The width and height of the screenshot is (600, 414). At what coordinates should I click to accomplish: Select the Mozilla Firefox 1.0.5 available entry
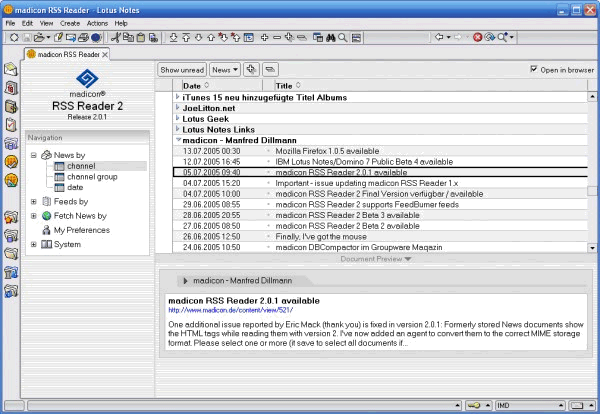pyautogui.click(x=380, y=151)
